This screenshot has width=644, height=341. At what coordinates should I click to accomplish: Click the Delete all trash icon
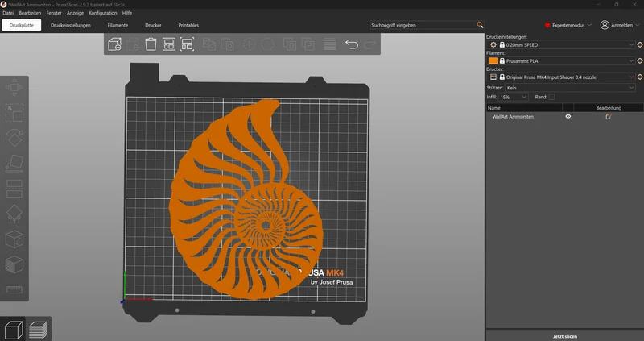151,44
